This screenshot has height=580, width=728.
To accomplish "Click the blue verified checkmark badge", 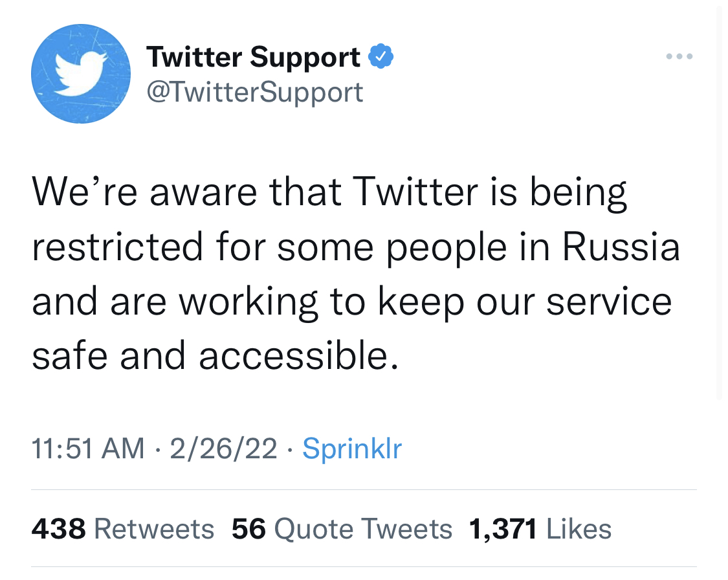I will click(381, 57).
